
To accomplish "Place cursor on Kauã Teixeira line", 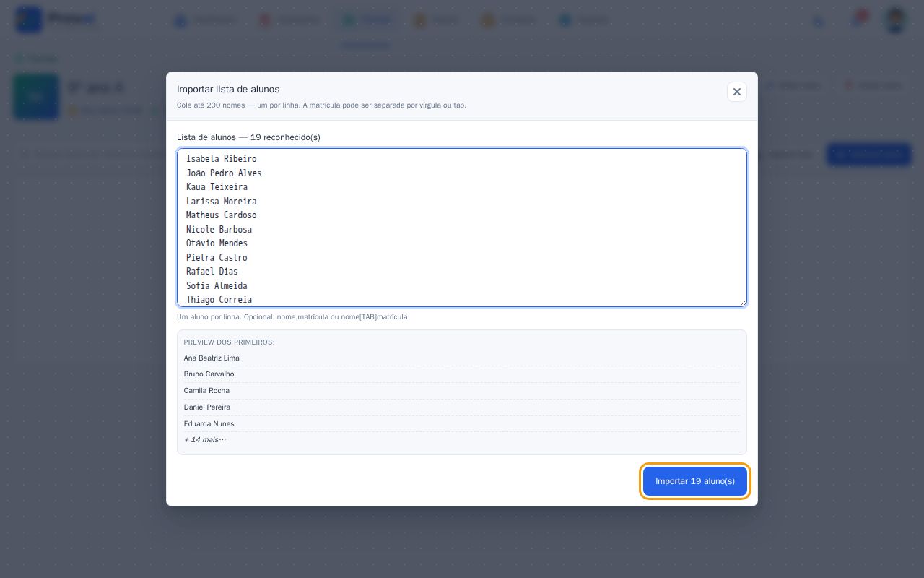I will pyautogui.click(x=217, y=187).
